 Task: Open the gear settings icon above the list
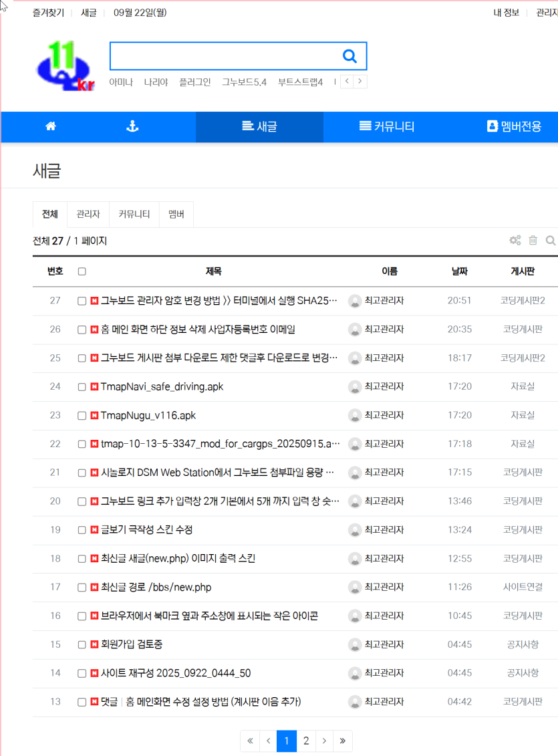tap(515, 240)
